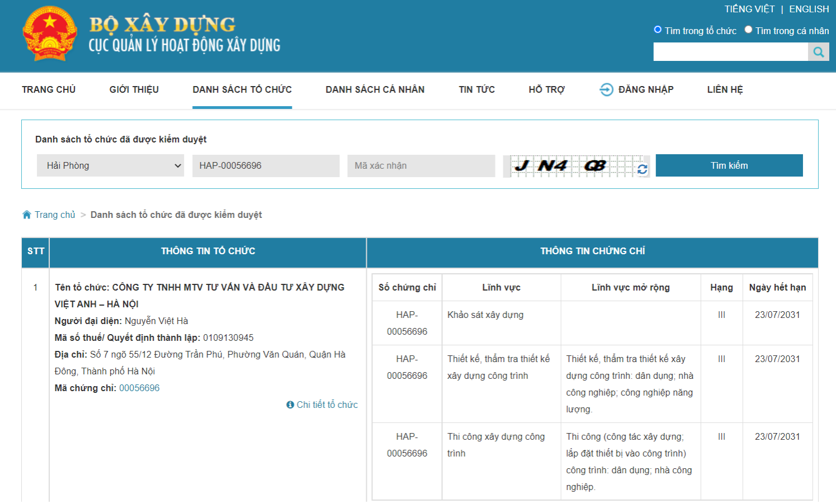The image size is (836, 504).
Task: Open the Hỗ trợ menu item
Action: point(546,89)
